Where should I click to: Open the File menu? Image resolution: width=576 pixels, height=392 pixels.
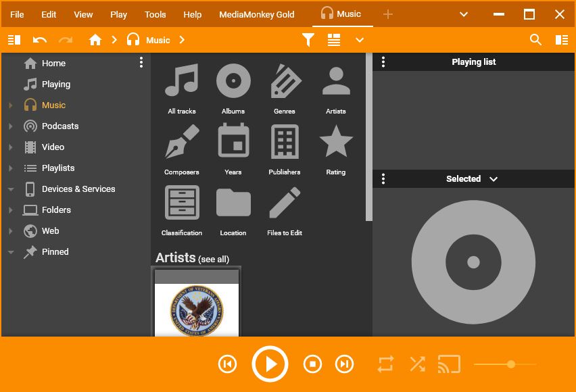17,14
